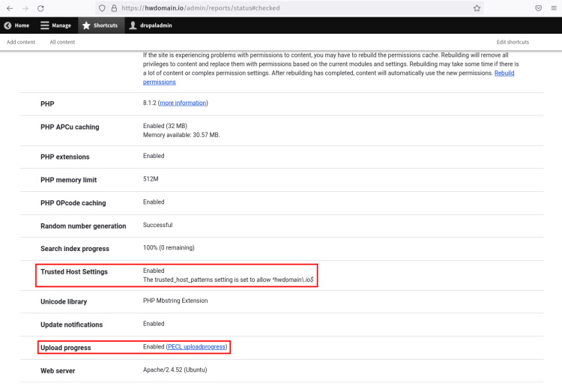
Task: Toggle the Shortcuts toolbar tray
Action: coord(99,25)
